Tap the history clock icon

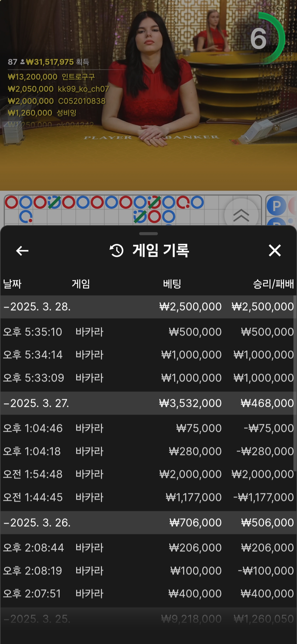point(117,250)
